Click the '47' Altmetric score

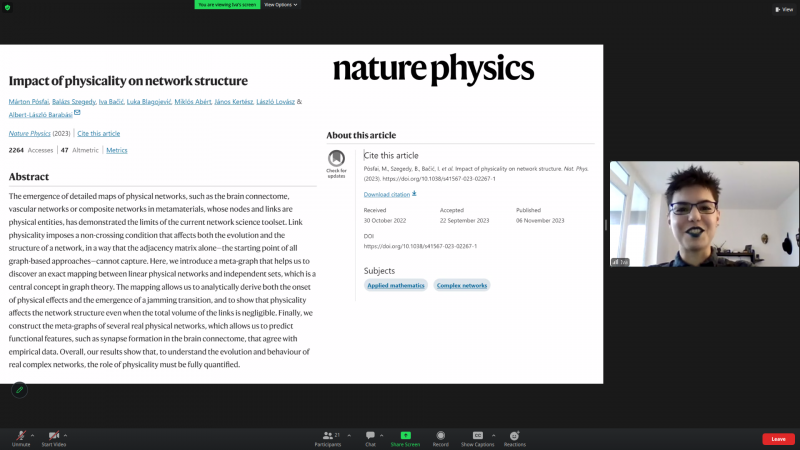tap(65, 151)
